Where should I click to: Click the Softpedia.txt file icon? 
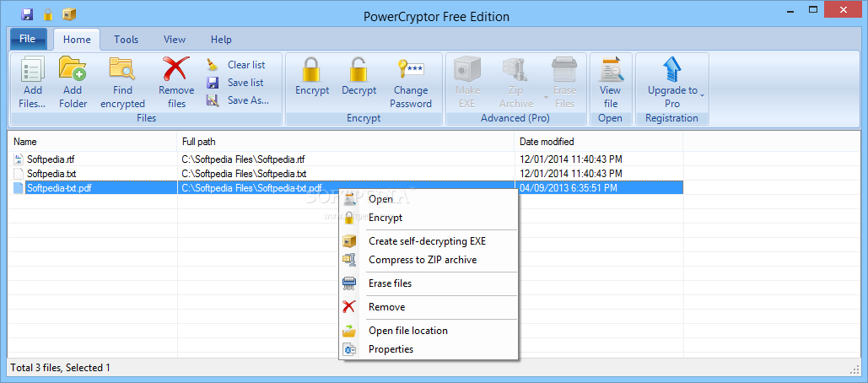pos(19,173)
